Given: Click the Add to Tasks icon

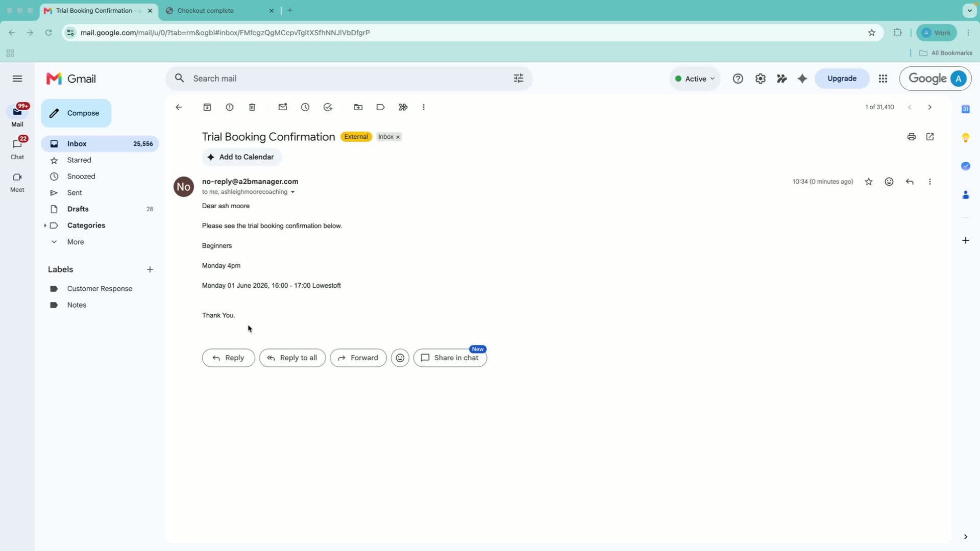Looking at the screenshot, I should pyautogui.click(x=328, y=107).
